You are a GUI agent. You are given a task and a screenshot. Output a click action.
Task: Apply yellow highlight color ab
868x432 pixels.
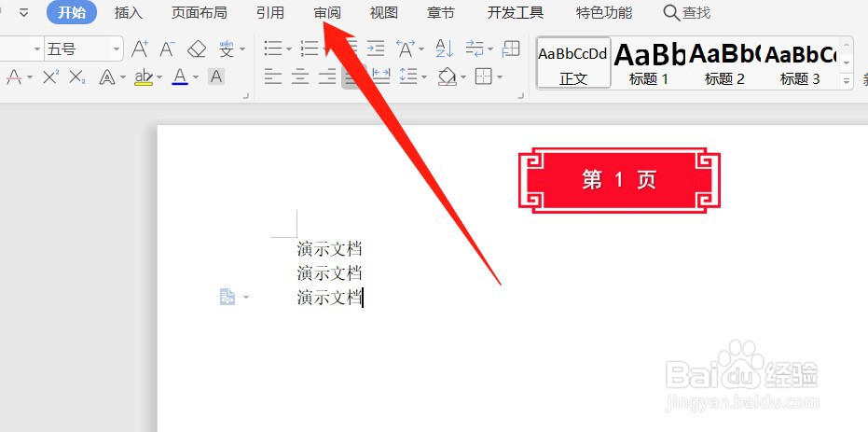coord(144,77)
